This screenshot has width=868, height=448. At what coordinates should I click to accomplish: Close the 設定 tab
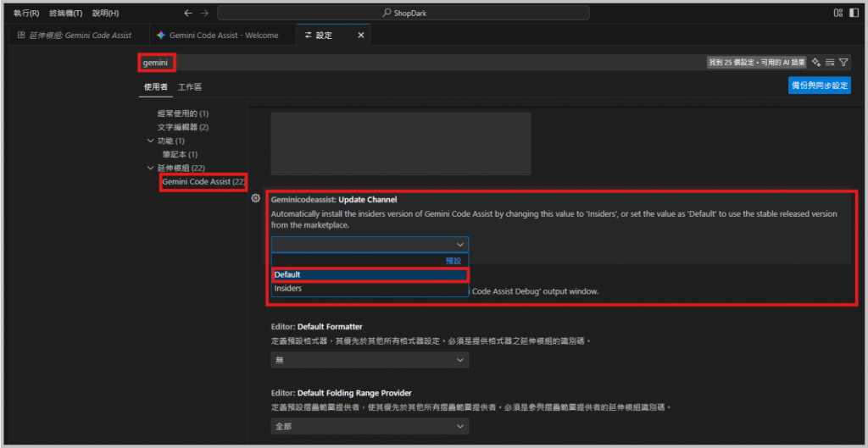[x=361, y=36]
